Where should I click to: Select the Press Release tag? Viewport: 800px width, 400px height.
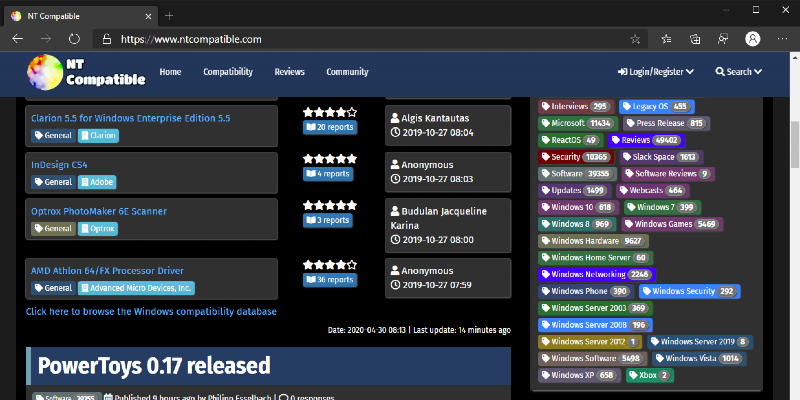(x=666, y=123)
